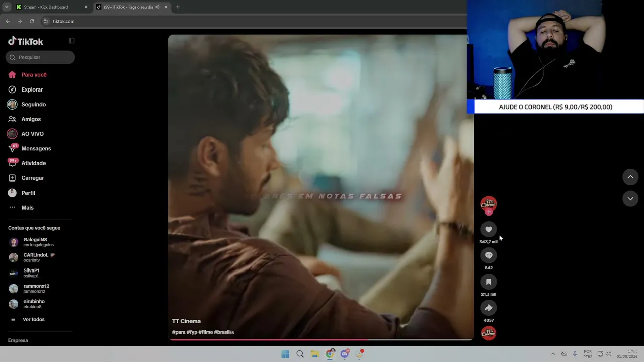Open Mensagens inbox
The height and width of the screenshot is (362, 644).
(36, 149)
